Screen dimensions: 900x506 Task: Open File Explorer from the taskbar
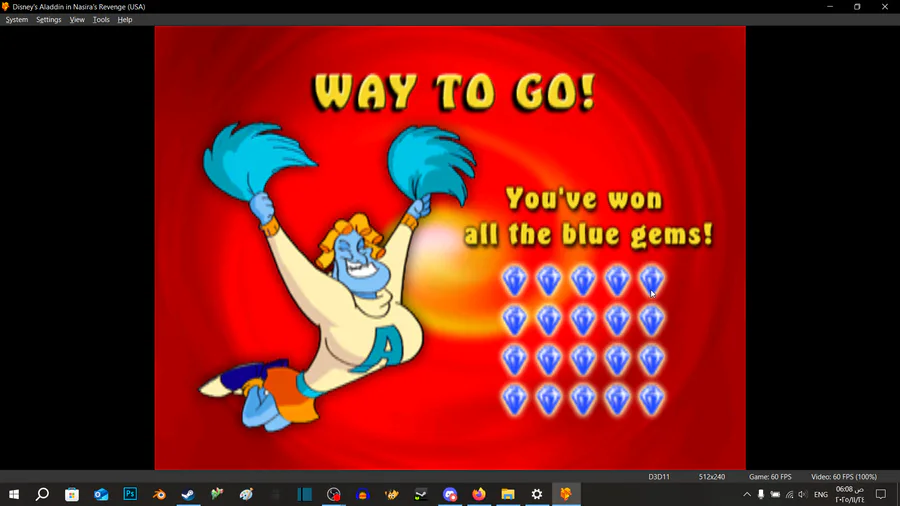(508, 494)
